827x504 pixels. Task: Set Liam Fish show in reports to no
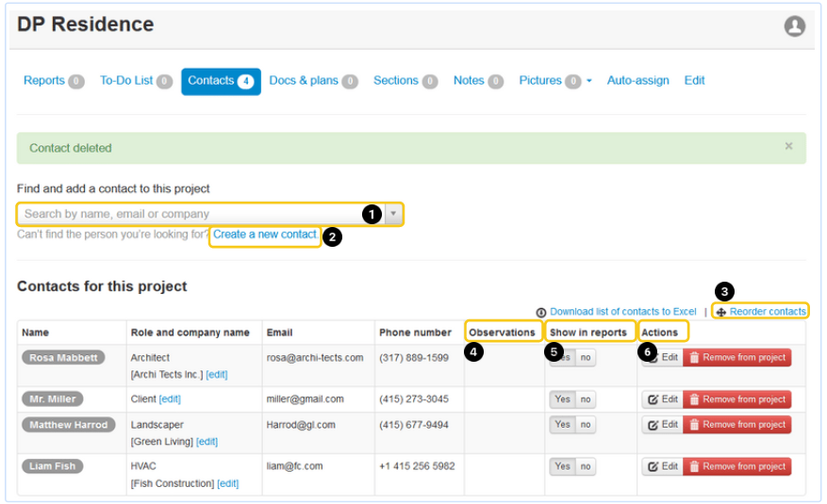coord(586,466)
